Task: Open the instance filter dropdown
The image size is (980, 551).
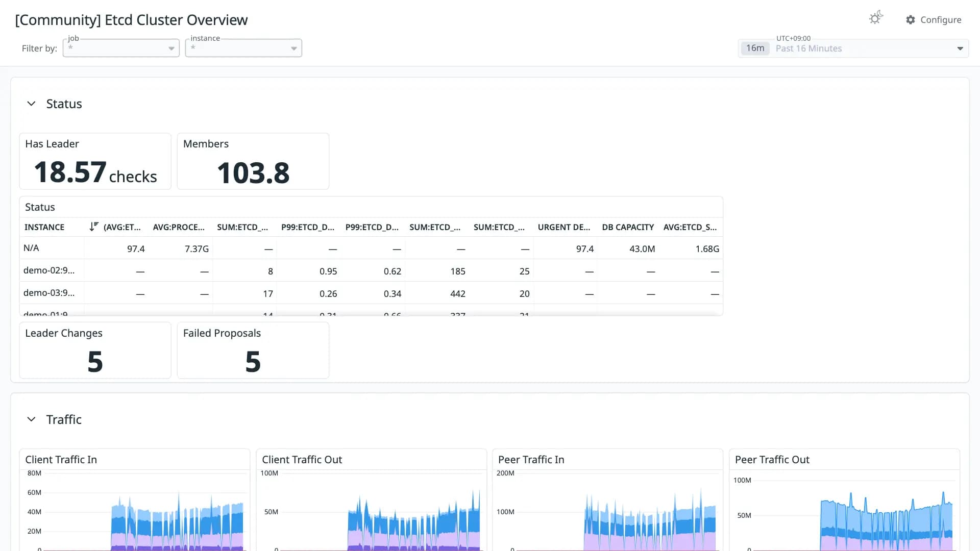Action: coord(243,48)
